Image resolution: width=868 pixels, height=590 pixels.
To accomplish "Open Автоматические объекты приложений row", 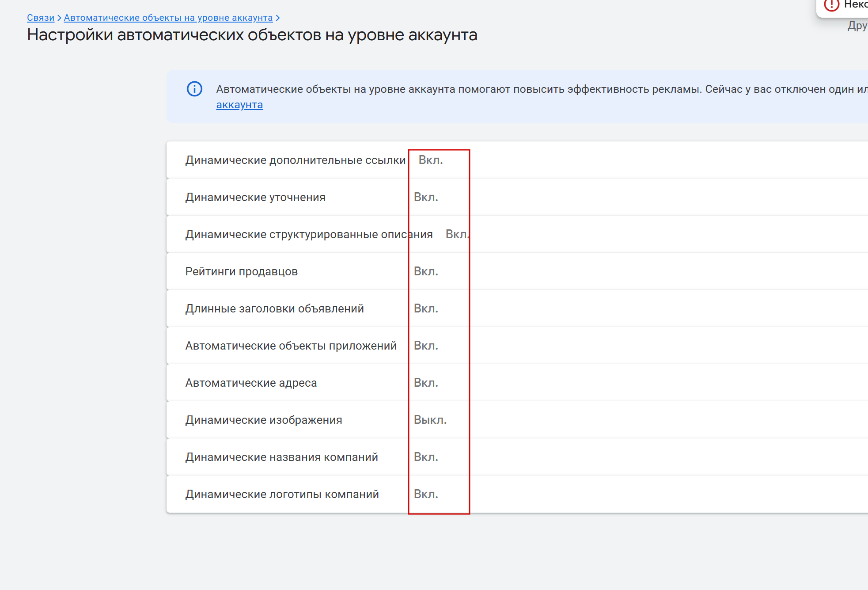I will [291, 346].
